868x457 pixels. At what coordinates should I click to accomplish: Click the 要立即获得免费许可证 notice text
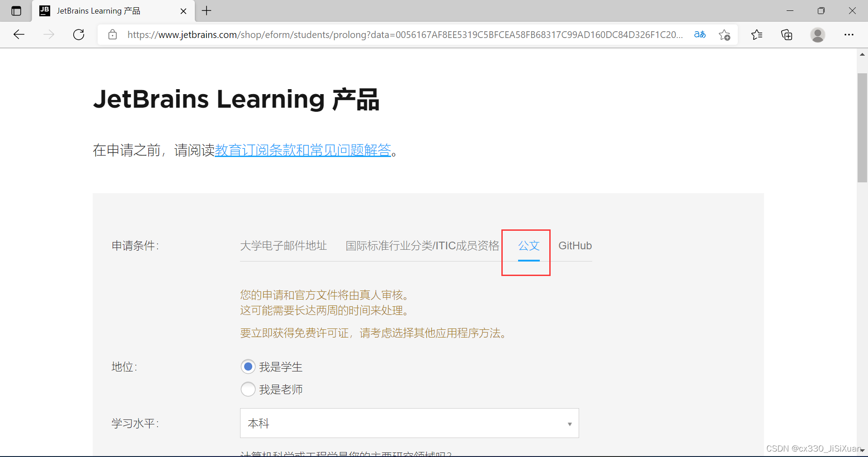(x=374, y=333)
